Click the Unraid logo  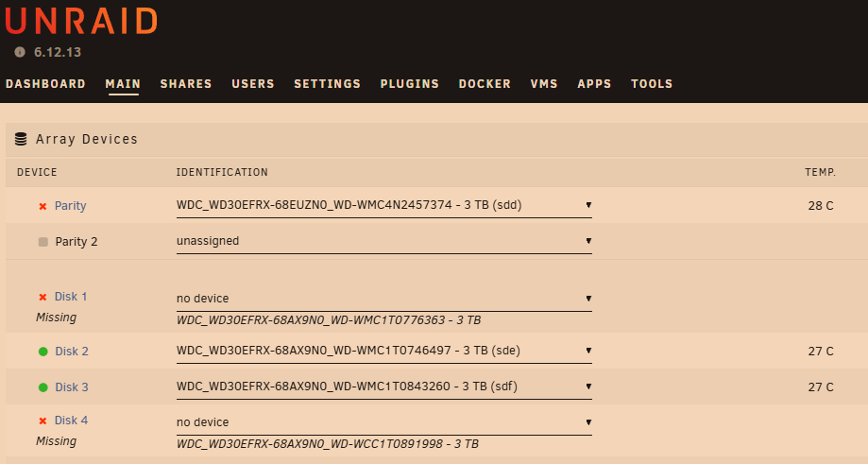click(x=81, y=22)
